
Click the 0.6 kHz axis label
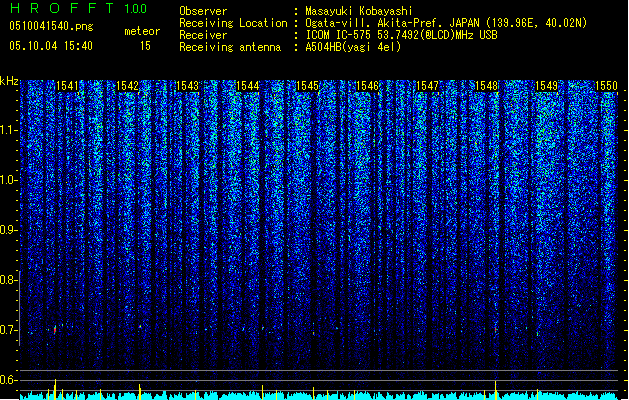pyautogui.click(x=7, y=380)
